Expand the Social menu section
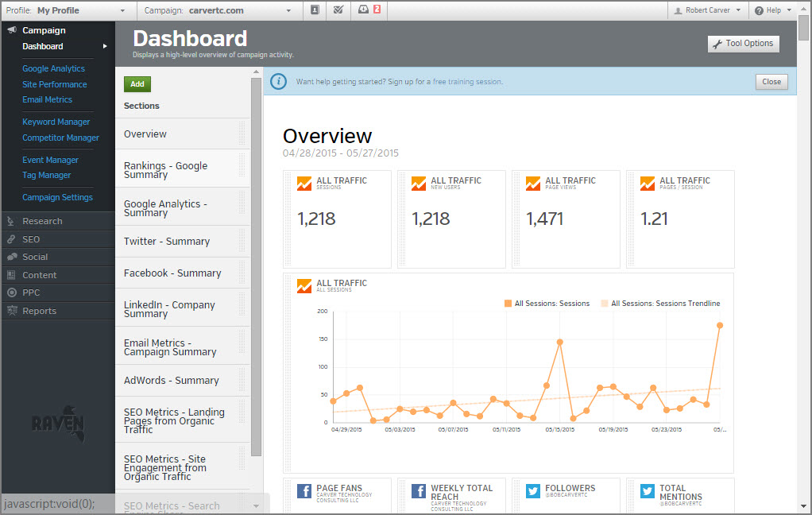This screenshot has width=812, height=515. tap(58, 257)
